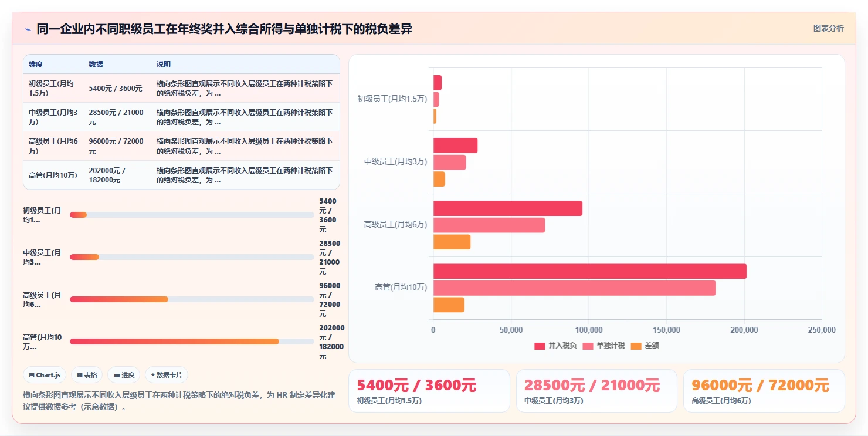Click the chart title heading text
The height and width of the screenshot is (436, 868).
pyautogui.click(x=224, y=29)
